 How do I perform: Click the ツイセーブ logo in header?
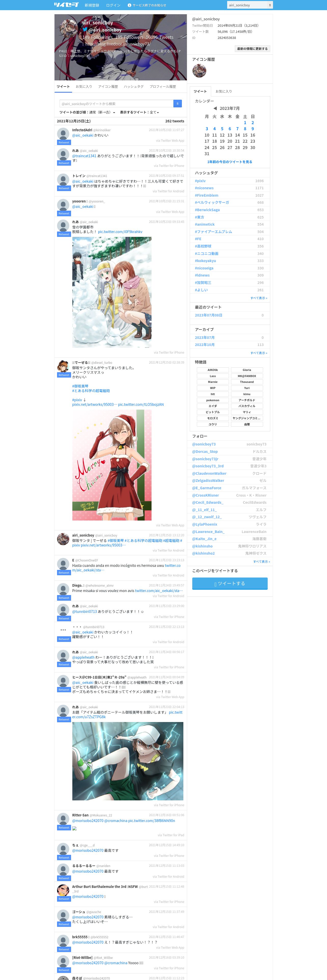(66, 5)
